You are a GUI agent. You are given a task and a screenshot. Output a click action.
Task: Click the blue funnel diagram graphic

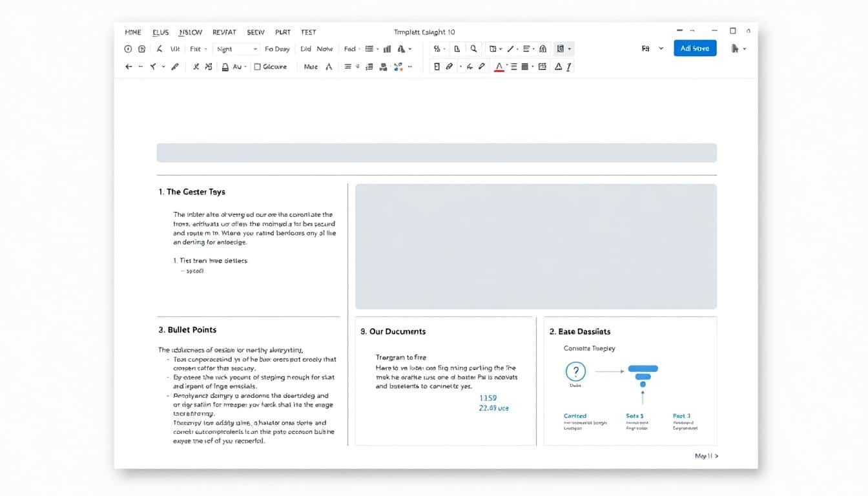click(x=643, y=376)
